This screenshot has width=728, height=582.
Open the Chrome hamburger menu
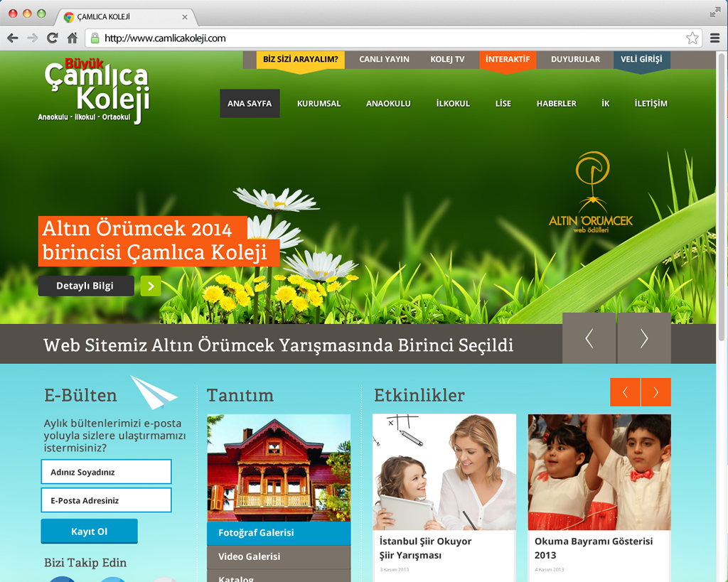point(715,38)
